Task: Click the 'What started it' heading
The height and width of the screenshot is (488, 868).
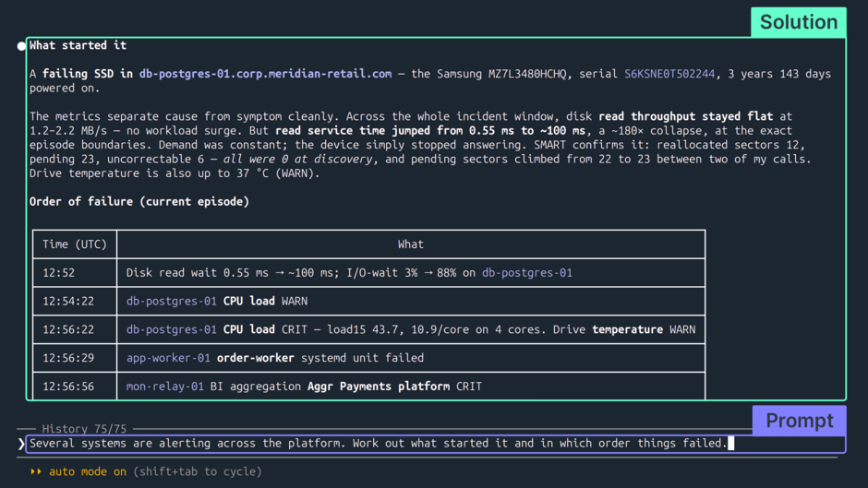Action: 78,45
